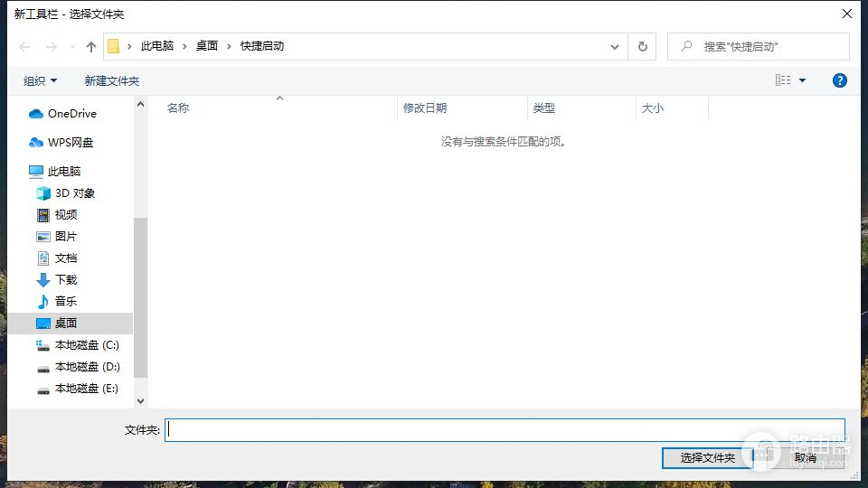Select OneDrive in the navigation pane
The width and height of the screenshot is (868, 488).
pos(71,114)
